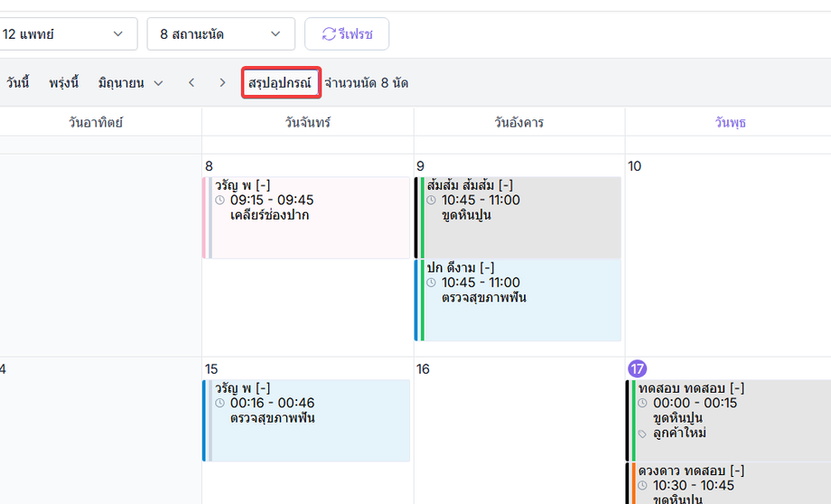
Task: Click clock icon on ปก ดีงาม appointment
Action: click(431, 283)
